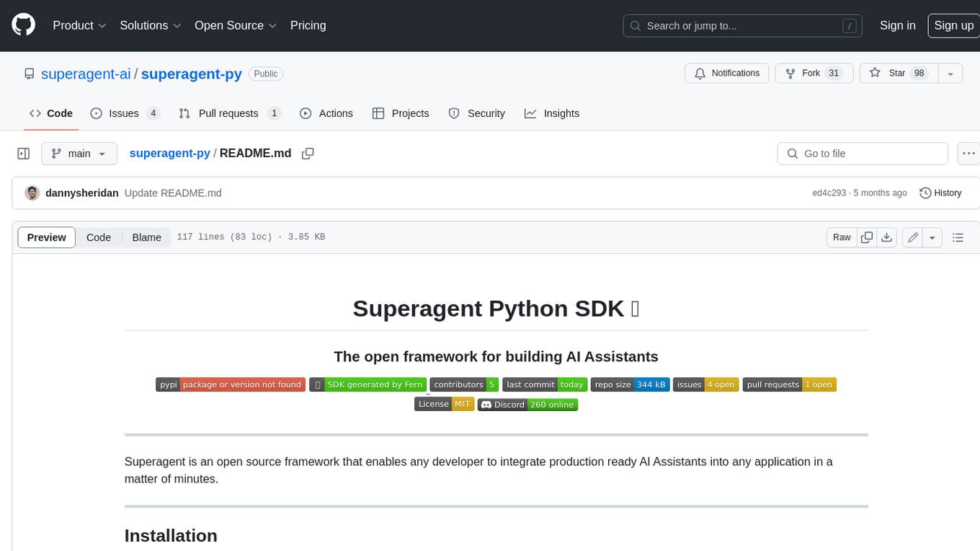Download the raw file
980x551 pixels.
coord(887,237)
